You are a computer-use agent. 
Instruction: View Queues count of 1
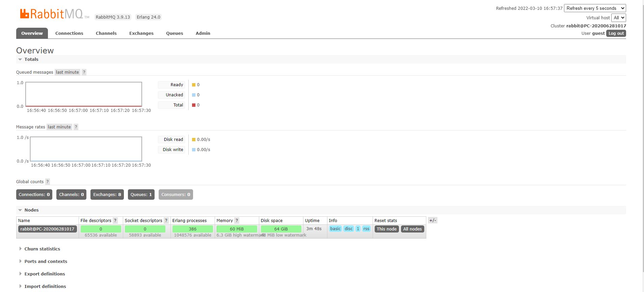click(x=141, y=194)
